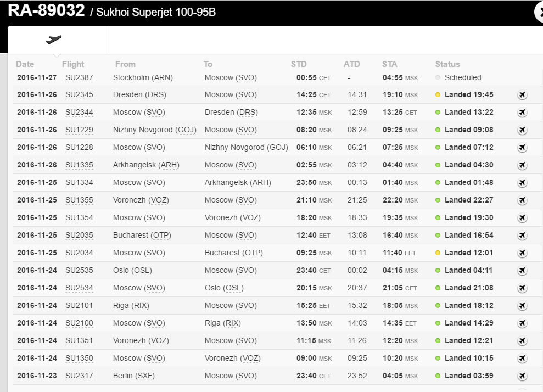Play back flight SU2100 to Riga
Viewport: 543px width, 392px height.
522,323
